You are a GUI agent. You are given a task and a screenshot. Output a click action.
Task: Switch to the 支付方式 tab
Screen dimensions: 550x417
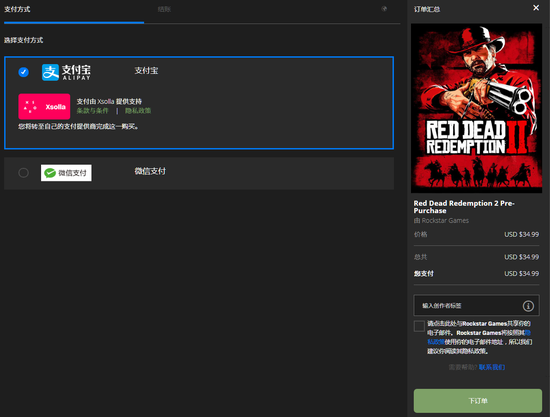coord(17,9)
